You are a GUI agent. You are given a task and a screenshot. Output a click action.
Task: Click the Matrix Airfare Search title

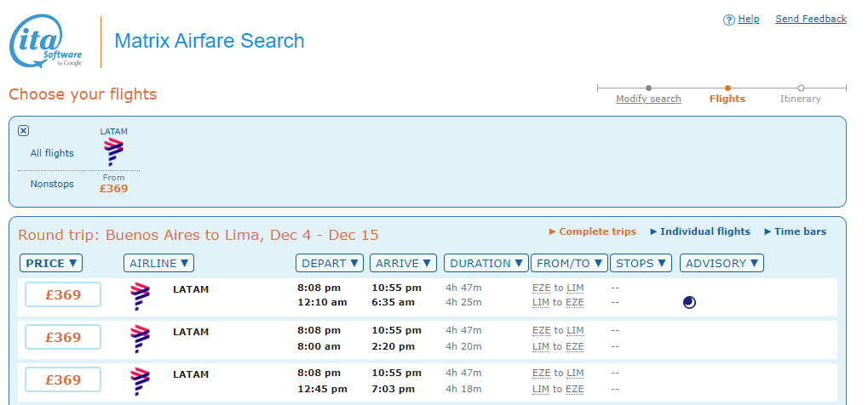coord(210,41)
